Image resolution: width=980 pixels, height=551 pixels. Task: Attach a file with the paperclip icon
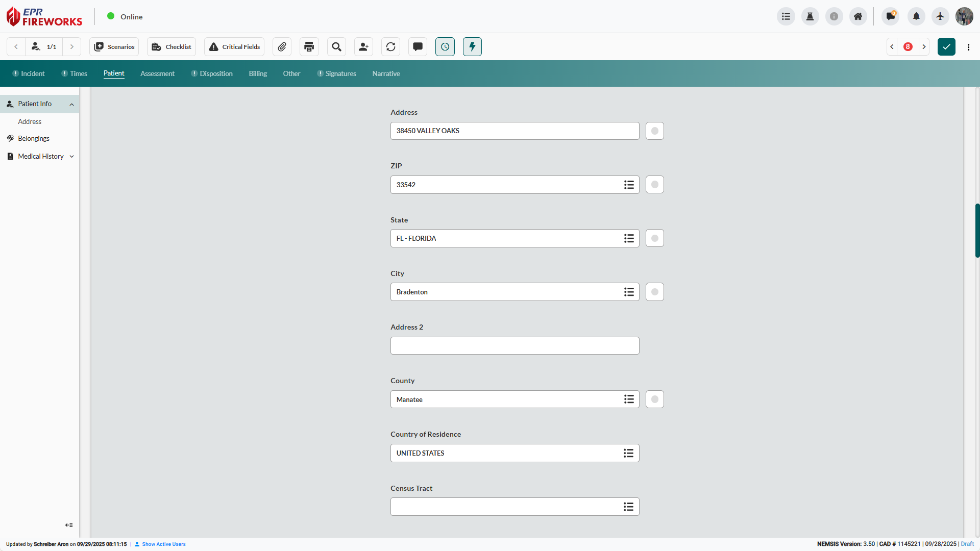click(x=281, y=46)
